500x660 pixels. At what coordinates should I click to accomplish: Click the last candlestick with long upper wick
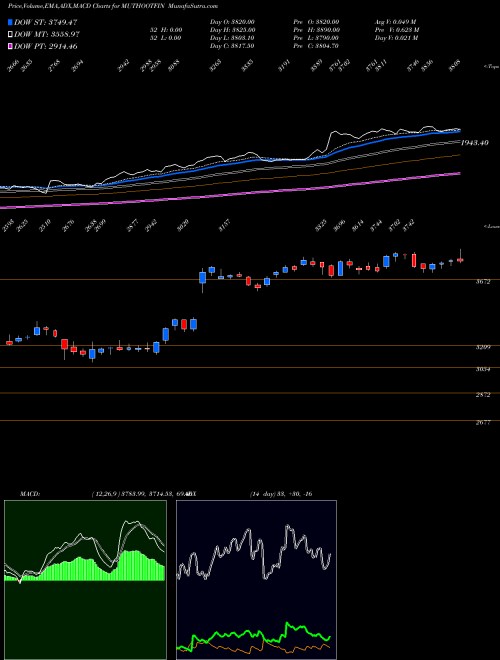460,260
